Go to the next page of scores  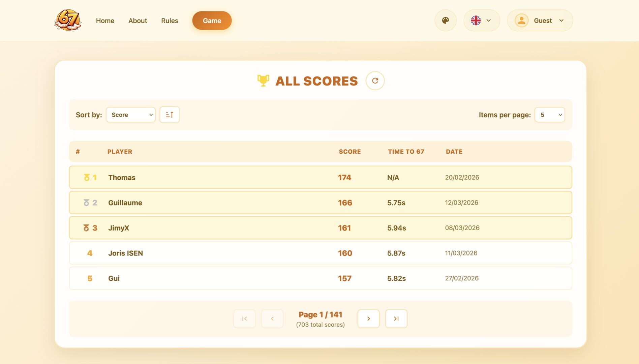click(368, 318)
